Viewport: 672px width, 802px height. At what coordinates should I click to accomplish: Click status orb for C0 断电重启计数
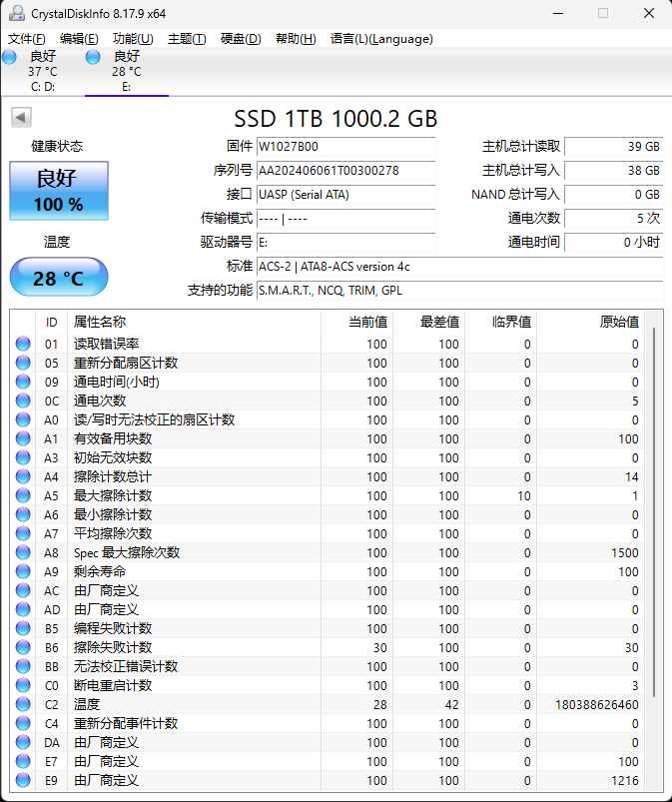tap(23, 685)
